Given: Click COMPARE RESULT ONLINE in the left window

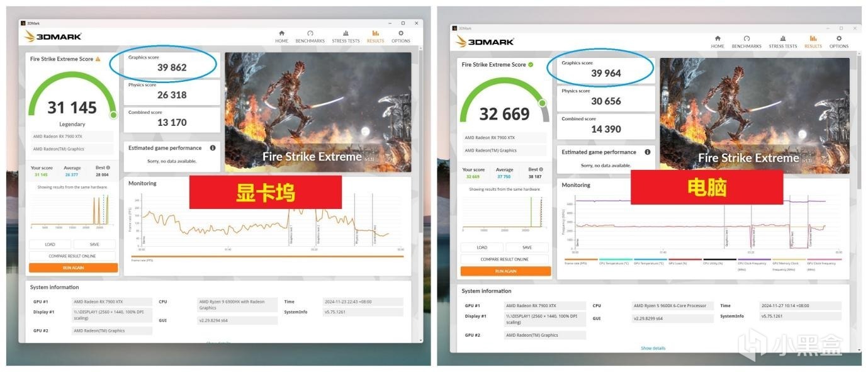Looking at the screenshot, I should [x=72, y=256].
